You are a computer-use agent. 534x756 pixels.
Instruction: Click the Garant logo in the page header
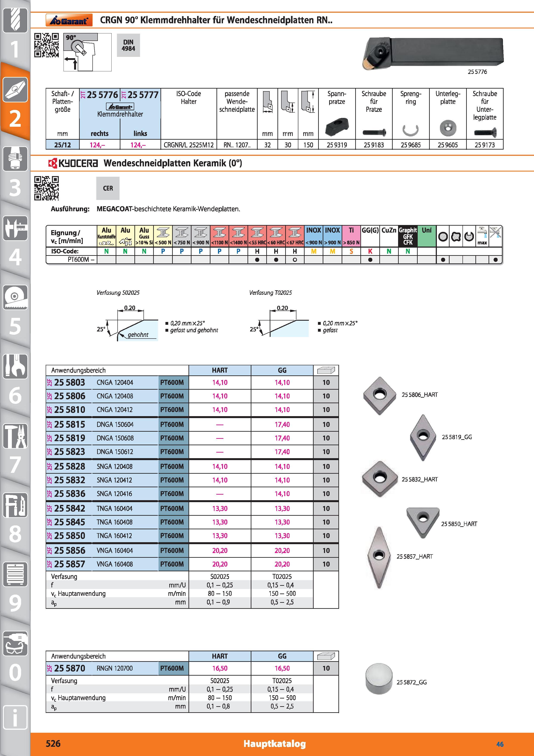click(x=69, y=20)
